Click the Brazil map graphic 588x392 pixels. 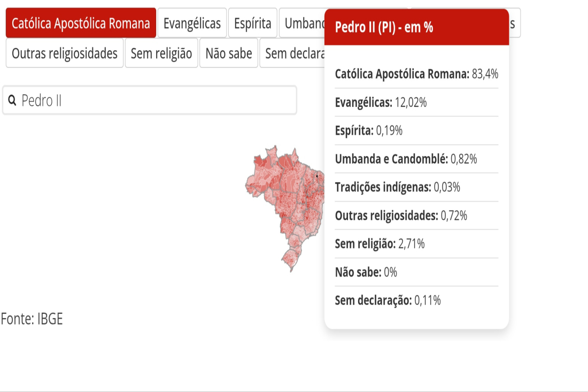tap(284, 208)
